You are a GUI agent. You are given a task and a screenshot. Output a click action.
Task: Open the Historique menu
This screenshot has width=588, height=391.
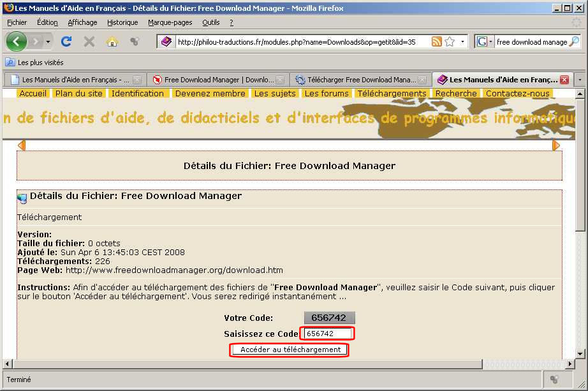tap(122, 22)
